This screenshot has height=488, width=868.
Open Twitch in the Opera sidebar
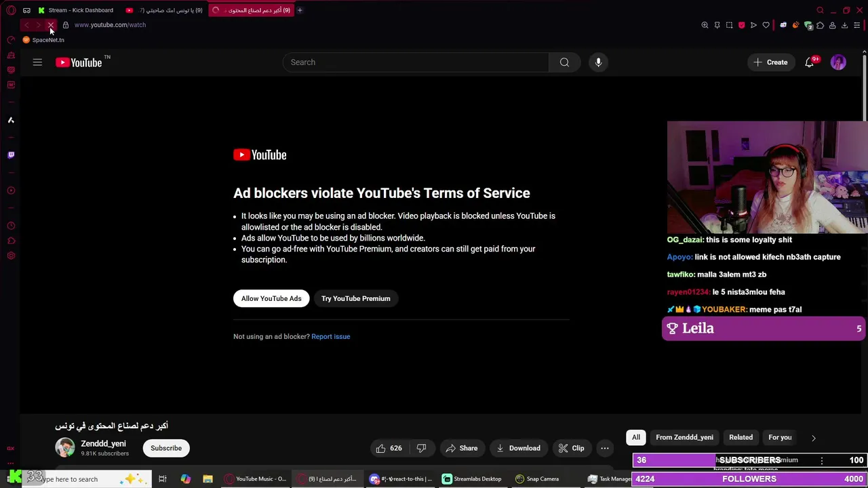click(x=11, y=155)
